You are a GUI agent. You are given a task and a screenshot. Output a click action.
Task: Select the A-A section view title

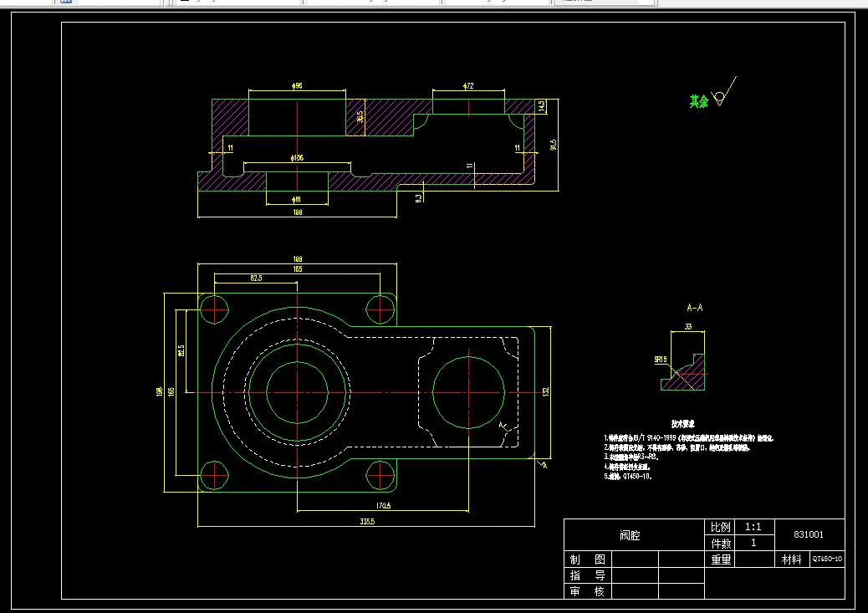pos(695,308)
